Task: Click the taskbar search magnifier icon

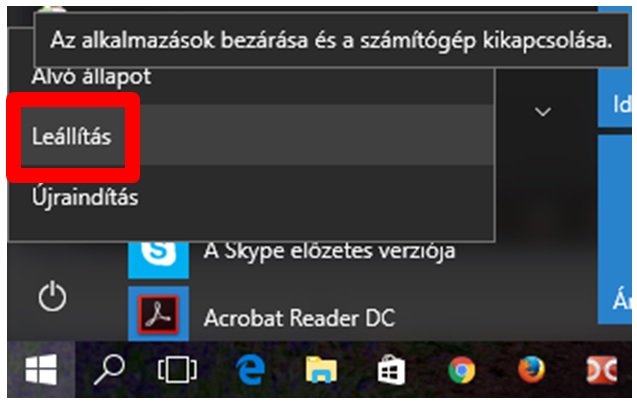Action: (x=109, y=370)
